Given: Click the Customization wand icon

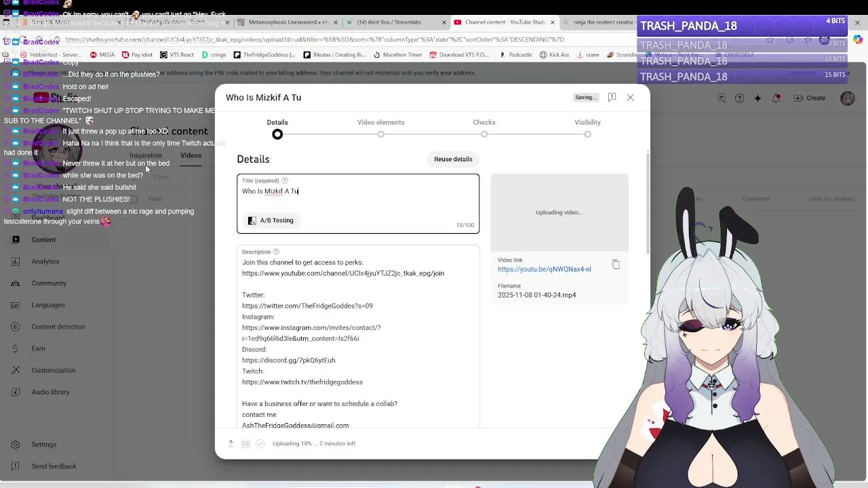Looking at the screenshot, I should (16, 370).
